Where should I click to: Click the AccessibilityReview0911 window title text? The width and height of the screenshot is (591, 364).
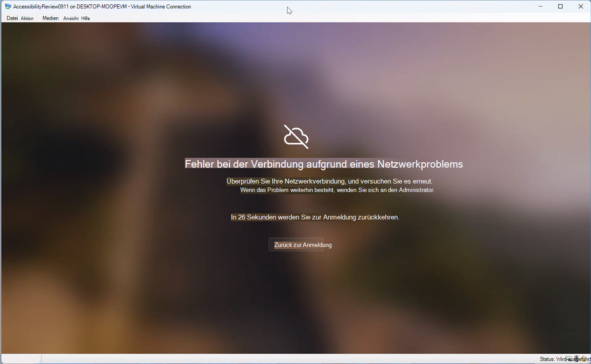pyautogui.click(x=41, y=7)
